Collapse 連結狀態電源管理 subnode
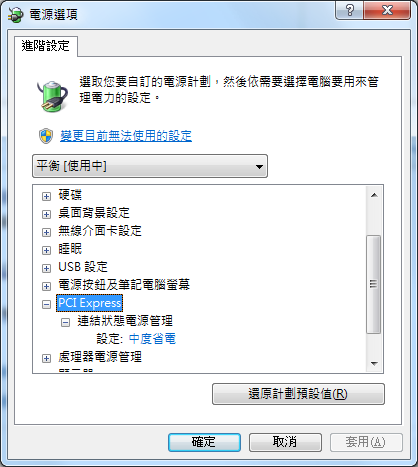 point(65,322)
